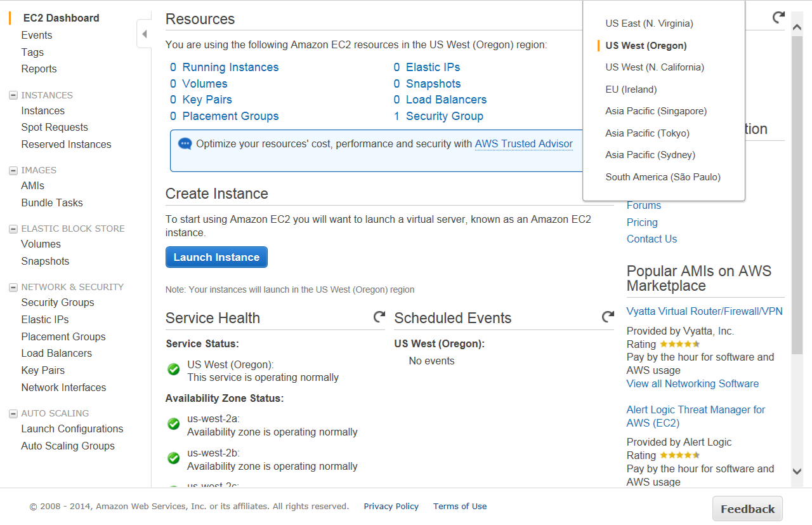Image resolution: width=812 pixels, height=525 pixels.
Task: Click the Trusted Advisor speech bubble icon
Action: tap(185, 144)
